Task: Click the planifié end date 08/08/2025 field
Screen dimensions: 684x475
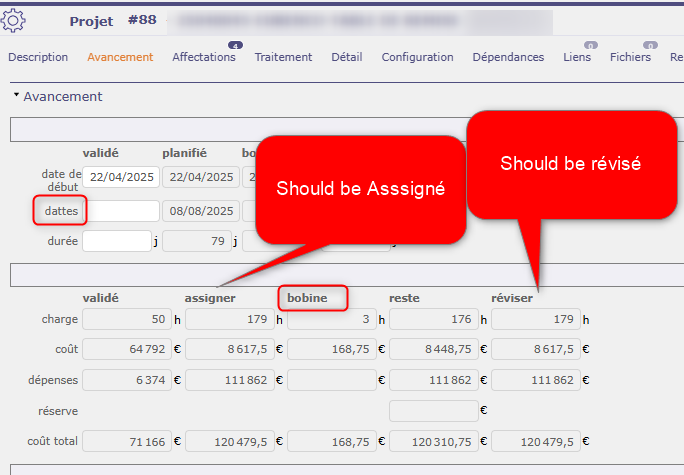Action: pyautogui.click(x=201, y=211)
